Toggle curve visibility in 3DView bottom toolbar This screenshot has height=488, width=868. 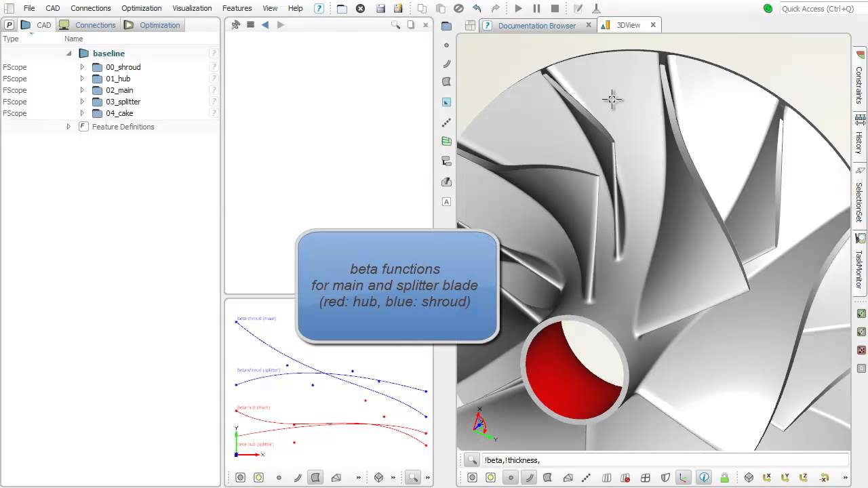tap(529, 478)
